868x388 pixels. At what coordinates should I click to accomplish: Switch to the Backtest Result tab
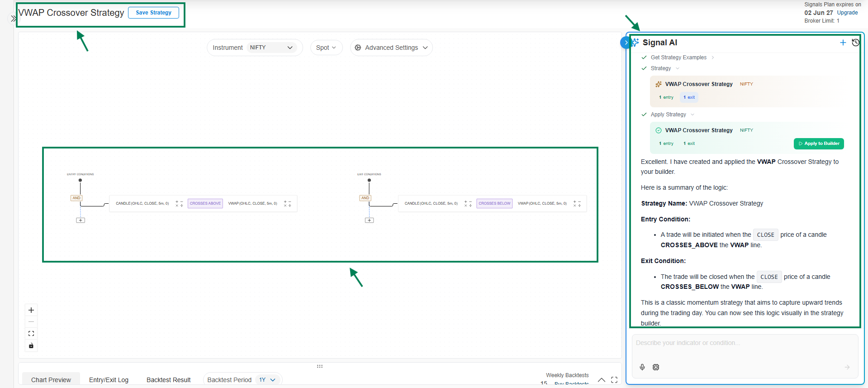point(168,380)
